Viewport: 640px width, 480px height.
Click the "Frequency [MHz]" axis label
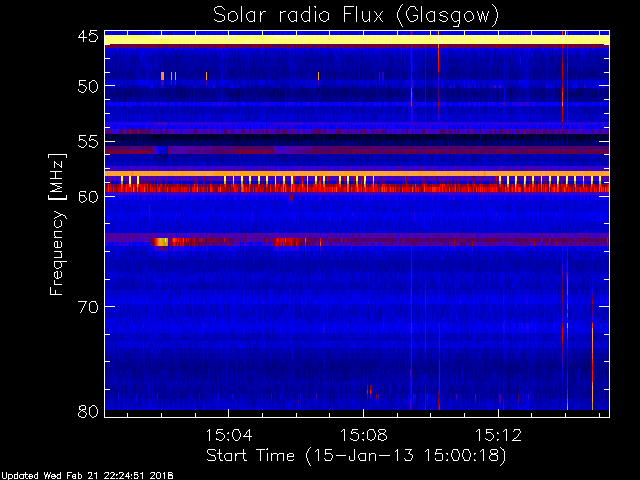coord(57,224)
